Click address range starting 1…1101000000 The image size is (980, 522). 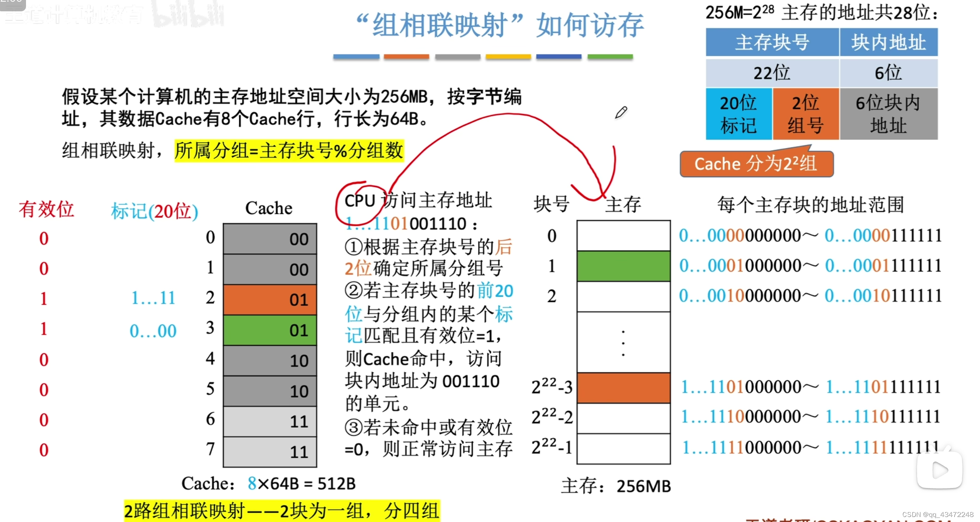pyautogui.click(x=811, y=386)
